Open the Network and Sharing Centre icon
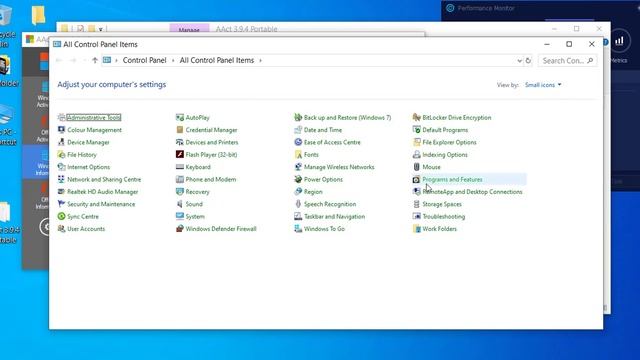This screenshot has width=640, height=360. (x=62, y=179)
